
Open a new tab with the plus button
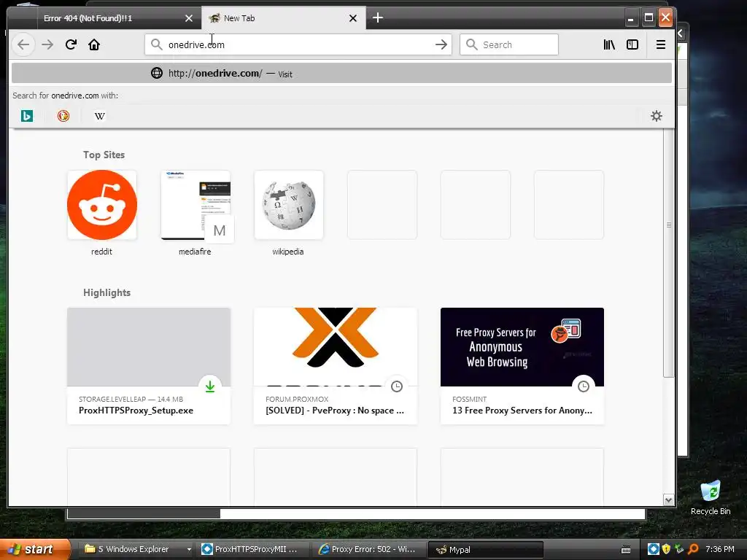coord(378,18)
